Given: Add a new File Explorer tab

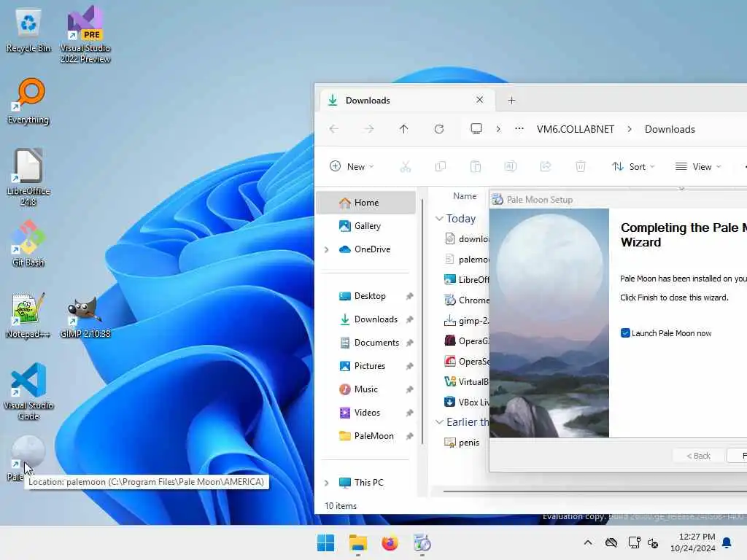Looking at the screenshot, I should 511,100.
